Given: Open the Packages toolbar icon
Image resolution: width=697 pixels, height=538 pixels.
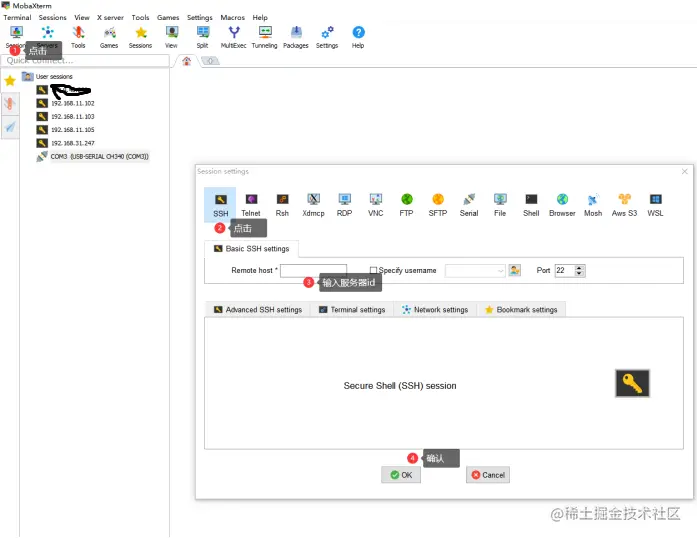Looking at the screenshot, I should click(x=296, y=37).
